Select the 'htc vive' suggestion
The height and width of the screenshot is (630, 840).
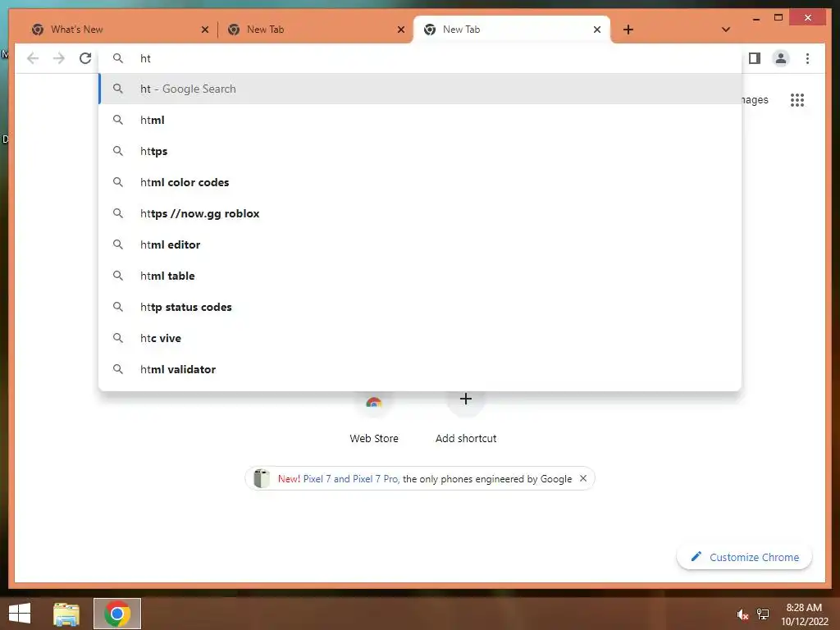tap(421, 338)
